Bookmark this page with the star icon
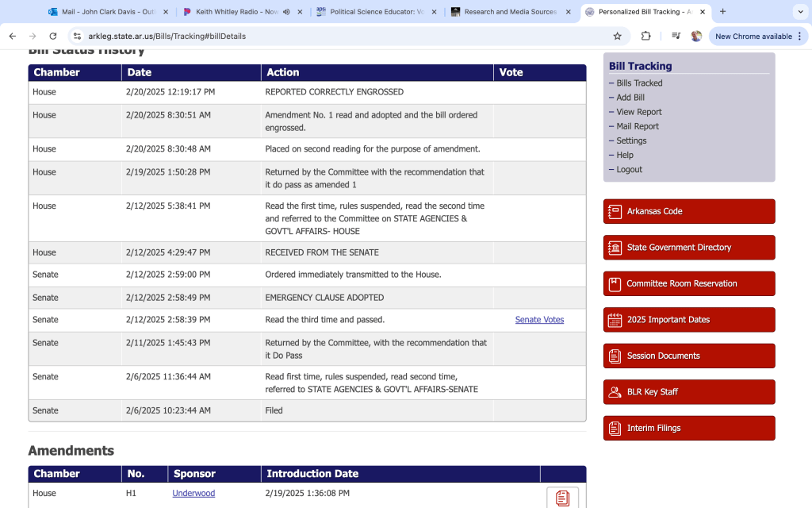The width and height of the screenshot is (812, 508). 617,37
